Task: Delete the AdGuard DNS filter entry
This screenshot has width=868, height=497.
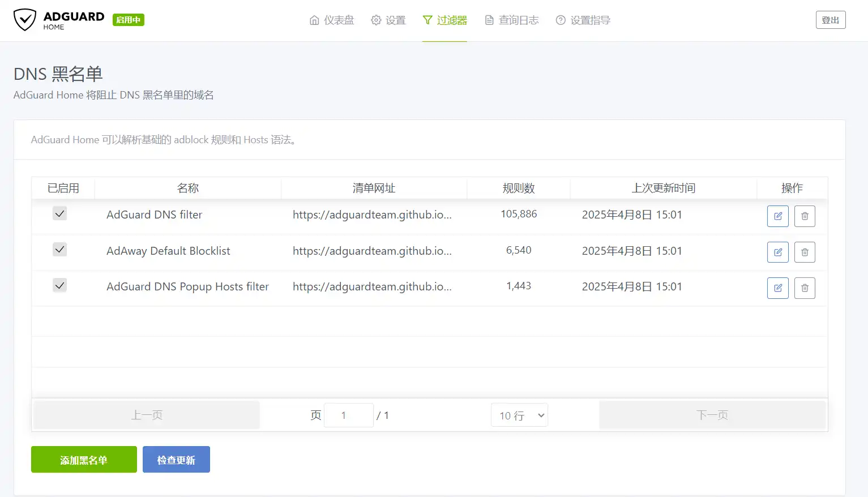Action: point(805,216)
